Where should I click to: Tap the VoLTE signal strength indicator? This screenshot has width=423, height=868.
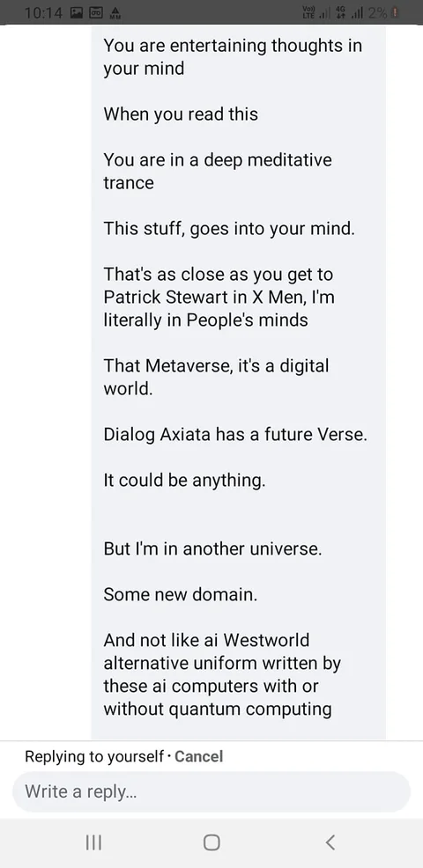click(x=313, y=12)
